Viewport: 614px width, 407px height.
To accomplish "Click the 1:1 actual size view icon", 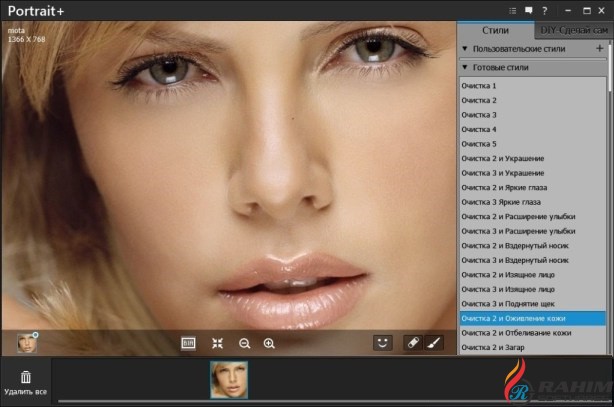I will pyautogui.click(x=188, y=343).
